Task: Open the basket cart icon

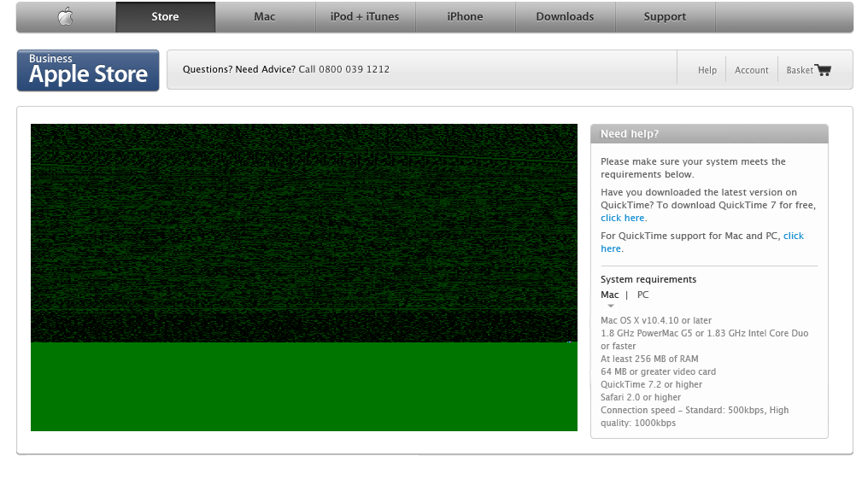Action: pos(824,70)
